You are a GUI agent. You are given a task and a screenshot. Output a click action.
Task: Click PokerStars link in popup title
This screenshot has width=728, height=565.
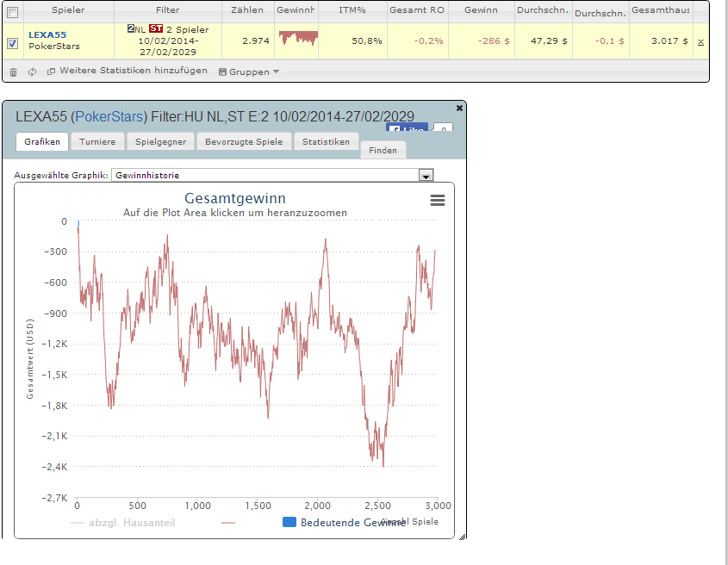pyautogui.click(x=109, y=116)
